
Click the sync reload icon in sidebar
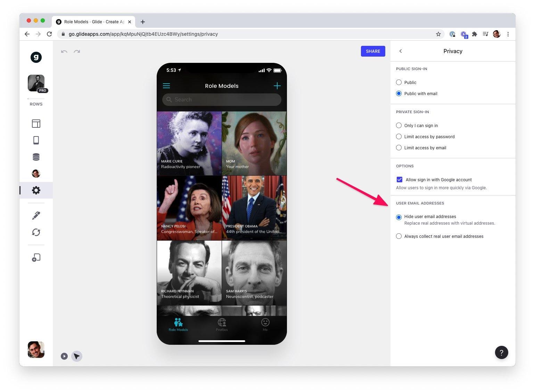tap(36, 232)
